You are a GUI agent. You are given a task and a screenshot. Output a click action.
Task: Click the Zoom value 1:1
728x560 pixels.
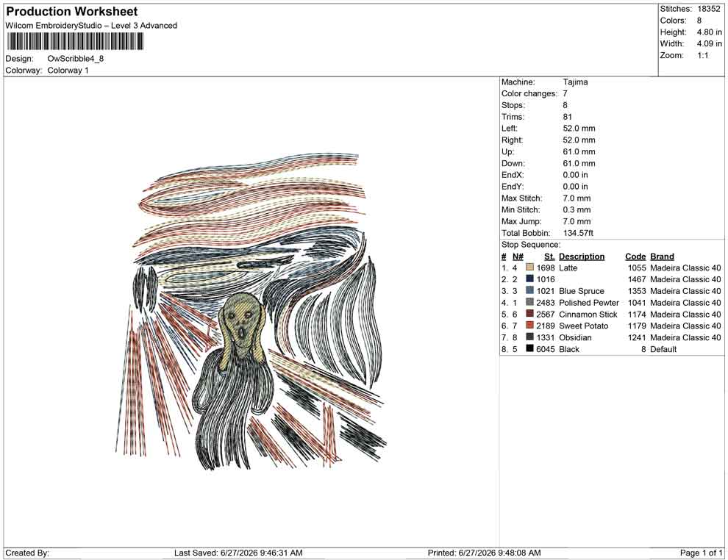pos(702,55)
